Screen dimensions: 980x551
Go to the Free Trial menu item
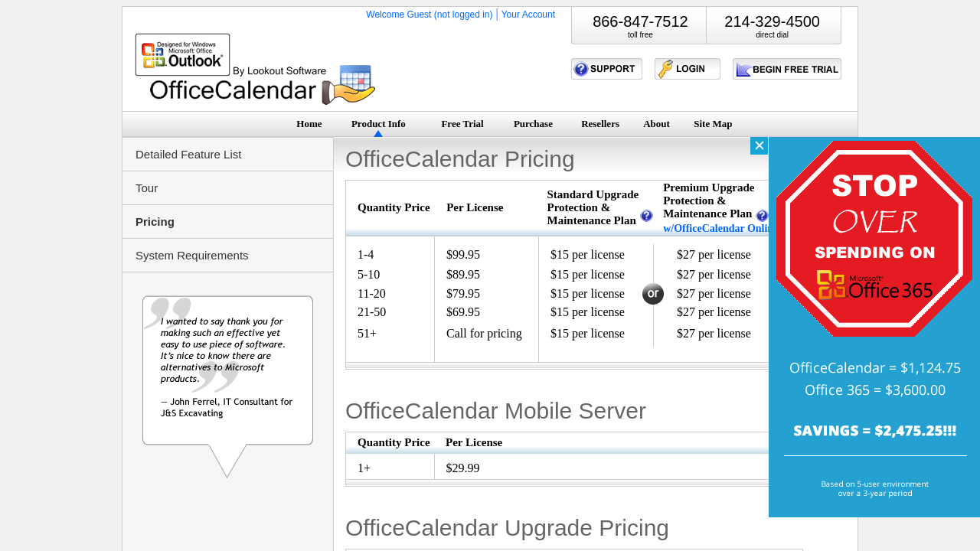click(462, 124)
